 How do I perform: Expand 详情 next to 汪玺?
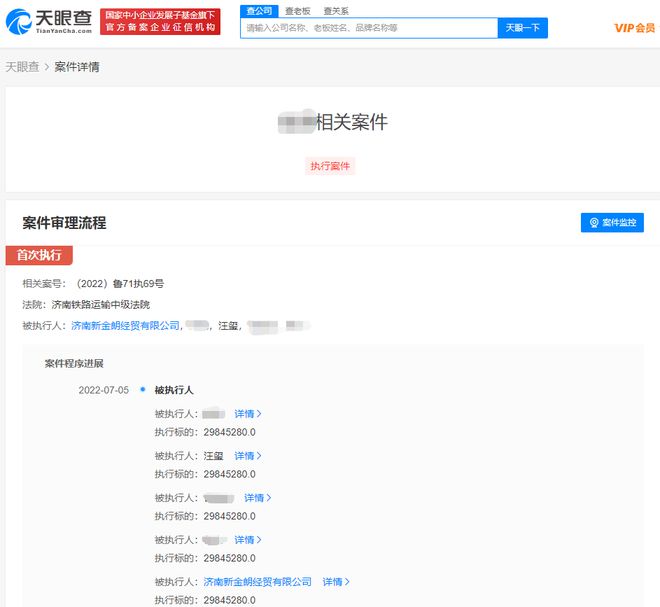point(248,456)
